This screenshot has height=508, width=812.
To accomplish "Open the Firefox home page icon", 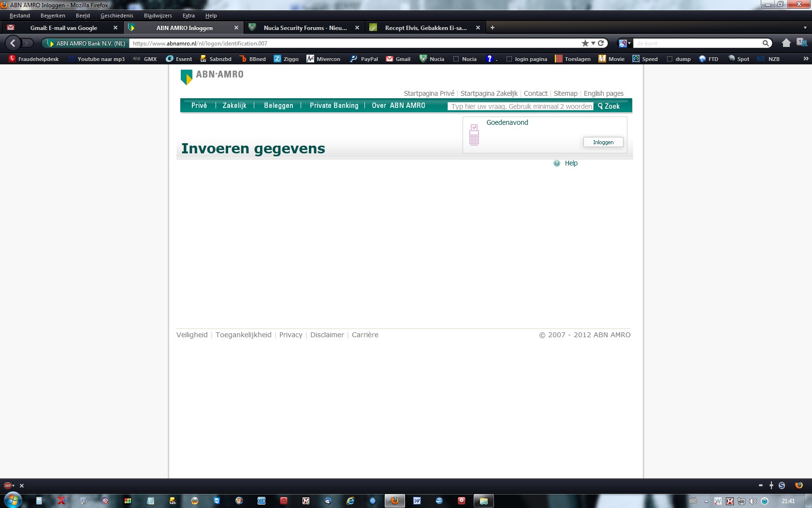I will (786, 43).
